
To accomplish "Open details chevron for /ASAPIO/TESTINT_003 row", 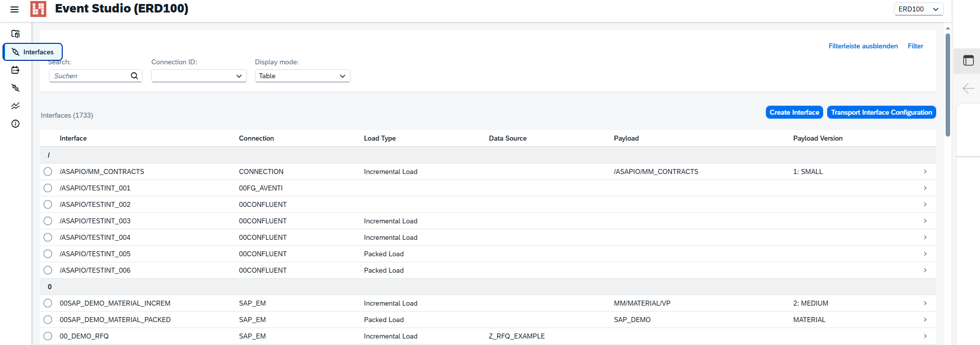I will 925,221.
